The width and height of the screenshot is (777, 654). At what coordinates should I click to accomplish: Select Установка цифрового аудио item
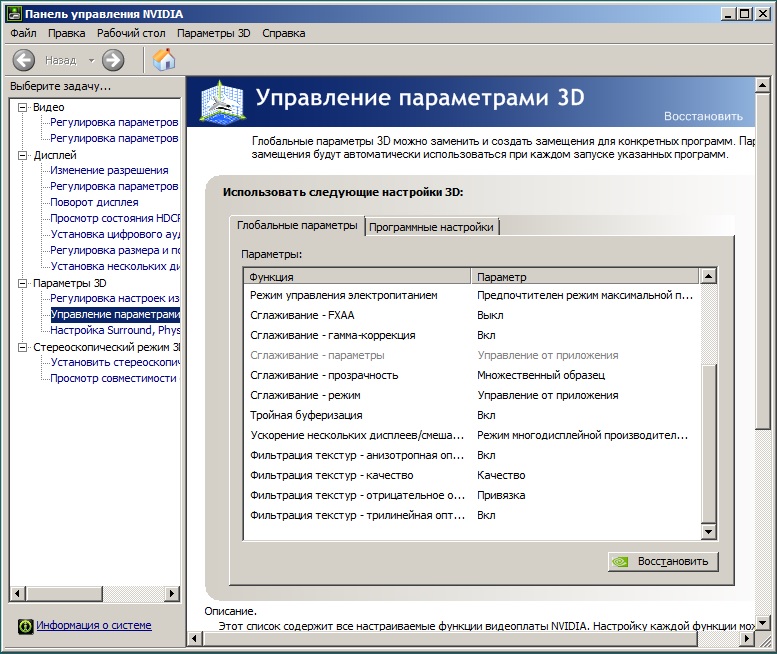coord(115,234)
